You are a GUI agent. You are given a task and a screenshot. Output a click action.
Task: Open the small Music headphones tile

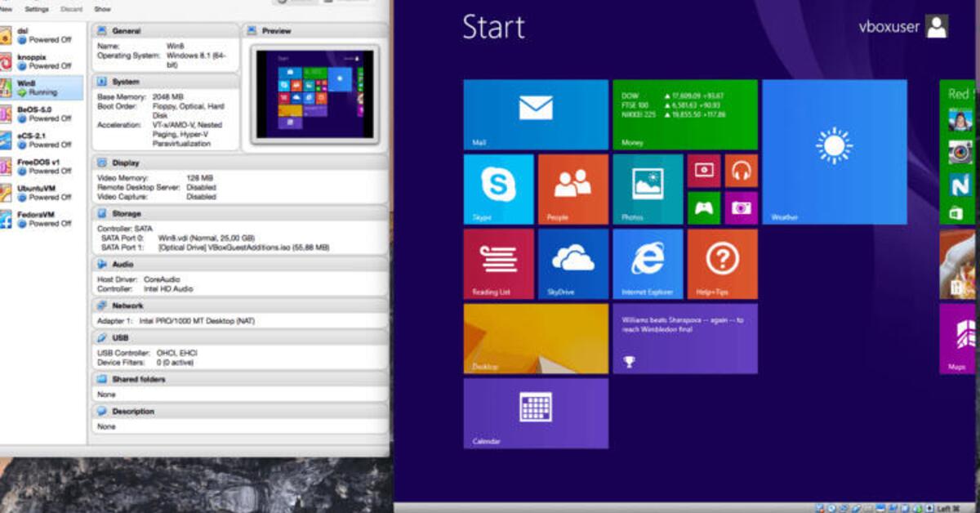pyautogui.click(x=741, y=171)
